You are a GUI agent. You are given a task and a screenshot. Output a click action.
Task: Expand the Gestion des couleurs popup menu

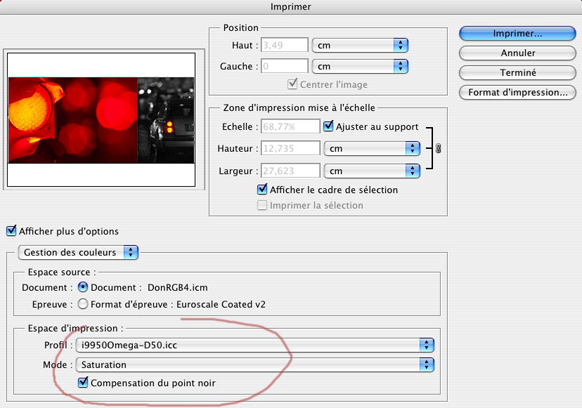point(78,252)
